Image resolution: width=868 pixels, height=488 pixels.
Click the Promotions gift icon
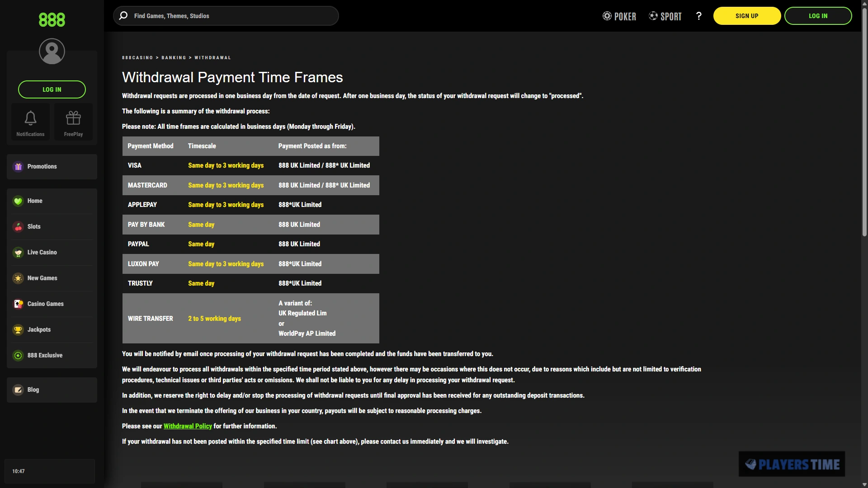tap(18, 167)
